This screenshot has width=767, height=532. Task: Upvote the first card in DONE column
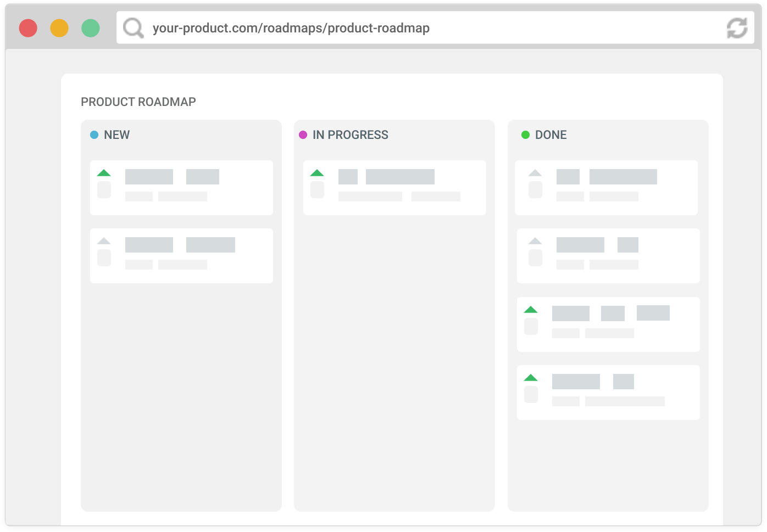click(x=535, y=173)
